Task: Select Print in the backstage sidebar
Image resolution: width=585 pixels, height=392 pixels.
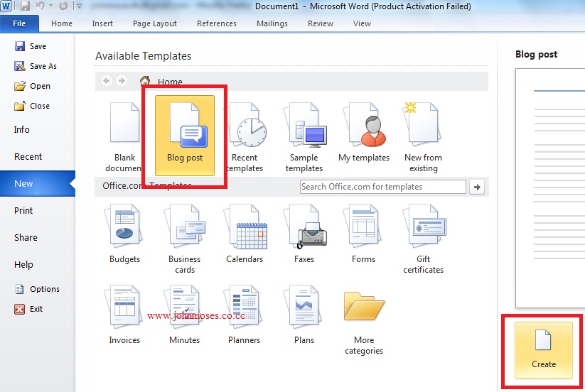Action: coord(23,210)
